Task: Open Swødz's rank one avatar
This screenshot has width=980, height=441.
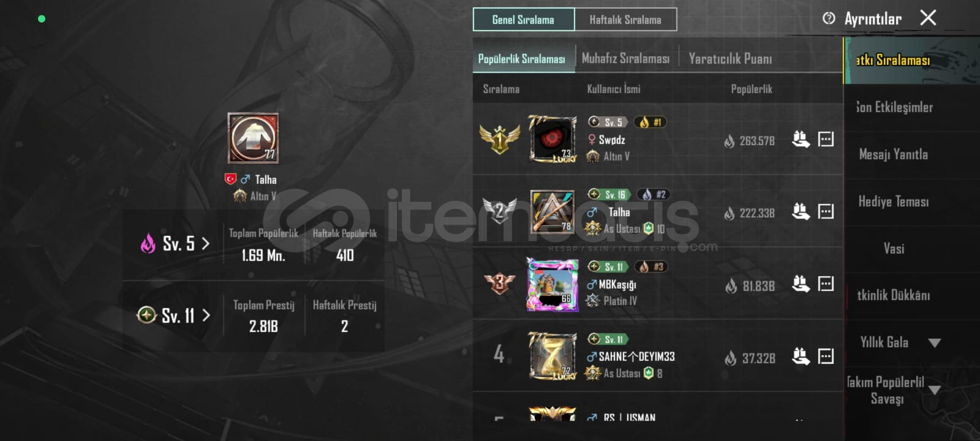Action: [x=552, y=139]
